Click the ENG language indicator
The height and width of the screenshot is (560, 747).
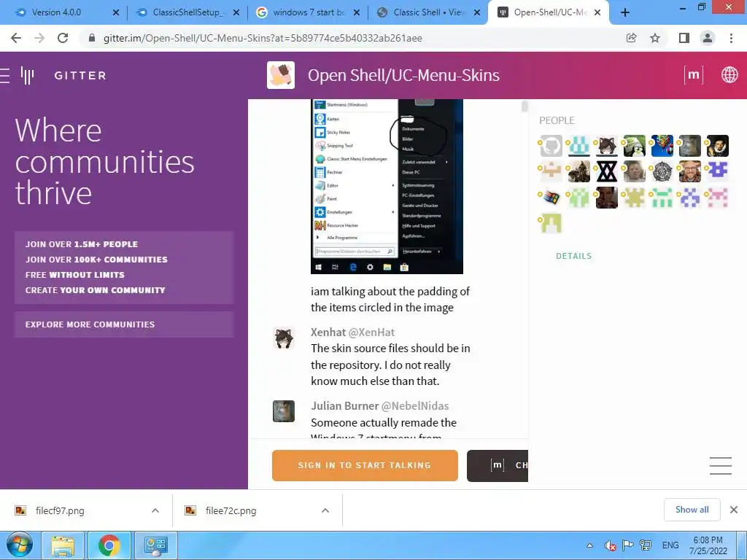[x=670, y=545]
